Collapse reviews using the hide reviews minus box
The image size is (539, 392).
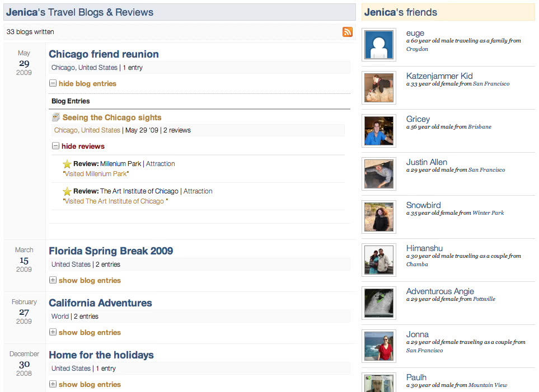coord(55,146)
